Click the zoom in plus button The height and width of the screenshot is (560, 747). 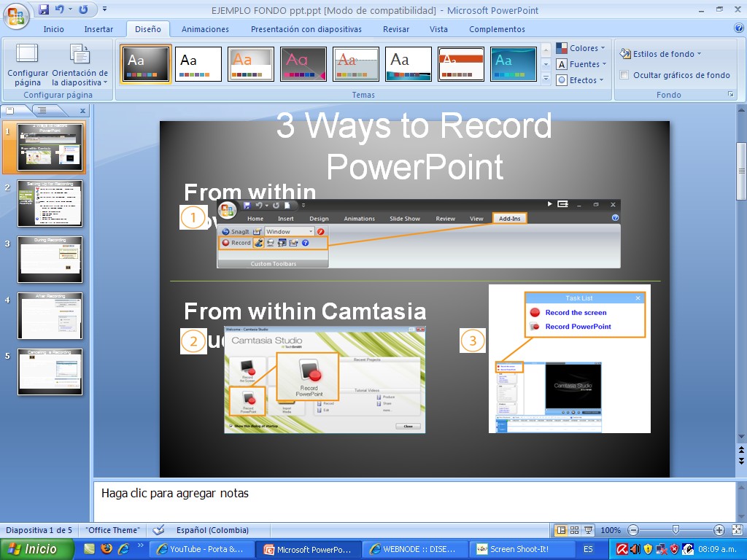[719, 530]
